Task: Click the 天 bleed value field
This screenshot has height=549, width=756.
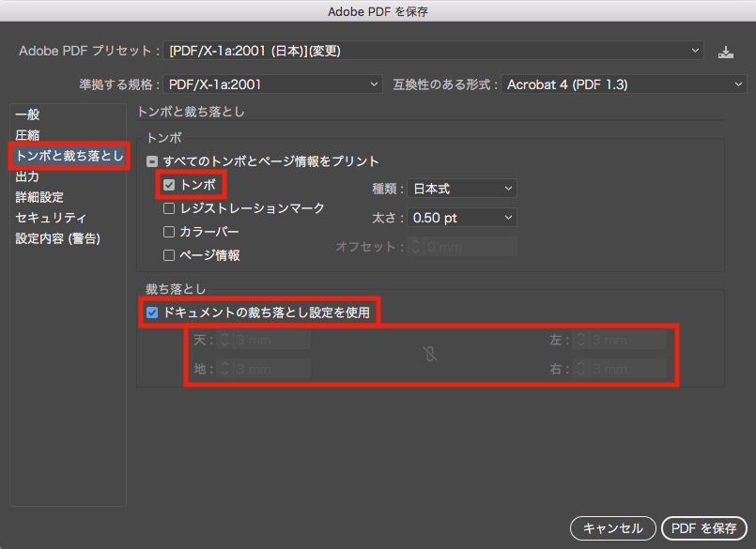Action: coord(272,341)
